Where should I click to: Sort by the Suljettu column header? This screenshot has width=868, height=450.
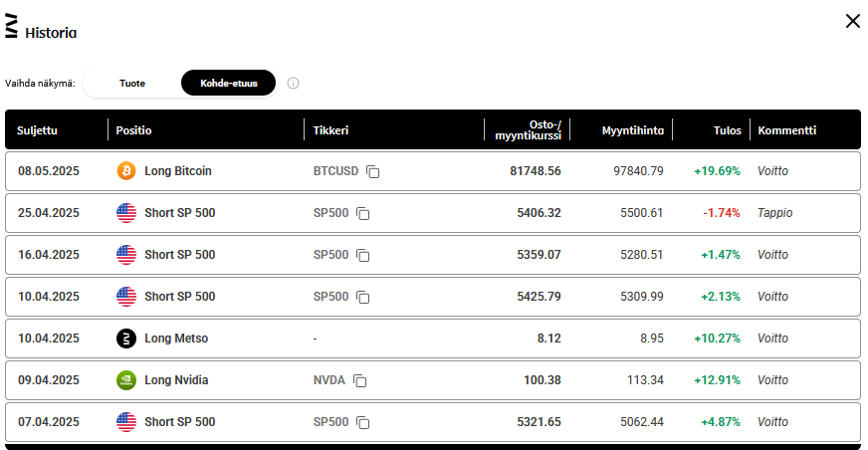[x=38, y=130]
